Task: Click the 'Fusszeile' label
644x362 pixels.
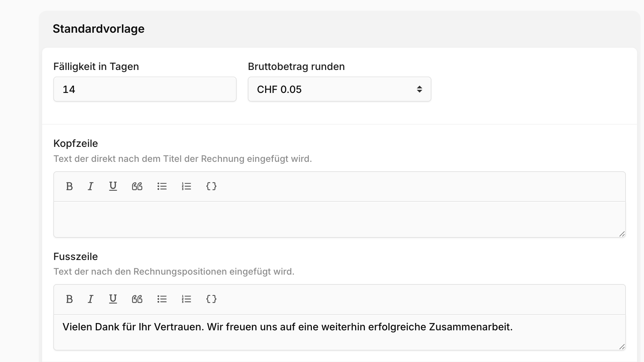Action: (x=76, y=257)
